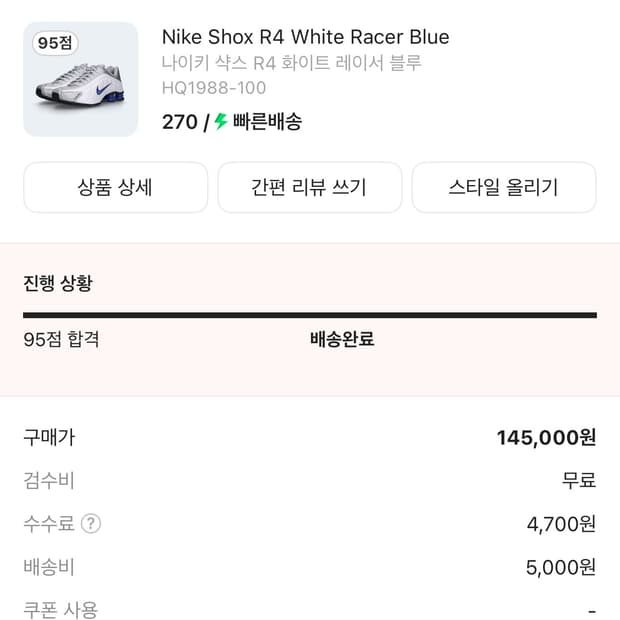The image size is (620, 620).
Task: Click the 145,000원 purchase price
Action: point(546,438)
